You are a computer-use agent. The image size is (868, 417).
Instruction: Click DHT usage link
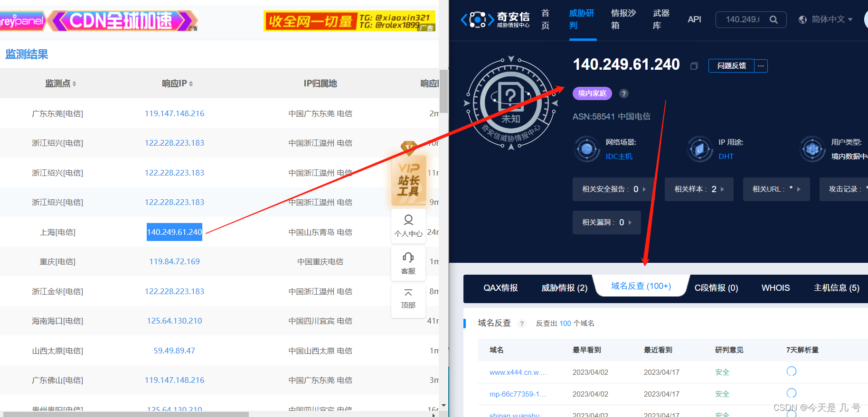click(x=726, y=157)
